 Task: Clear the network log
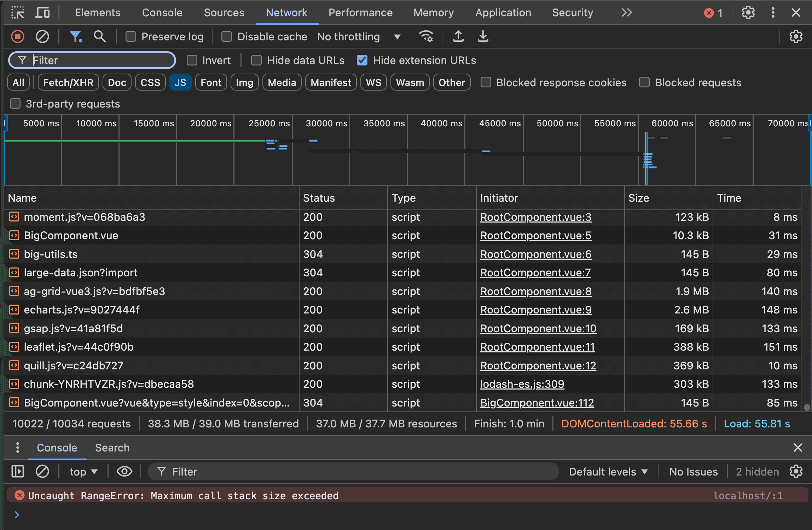(42, 36)
